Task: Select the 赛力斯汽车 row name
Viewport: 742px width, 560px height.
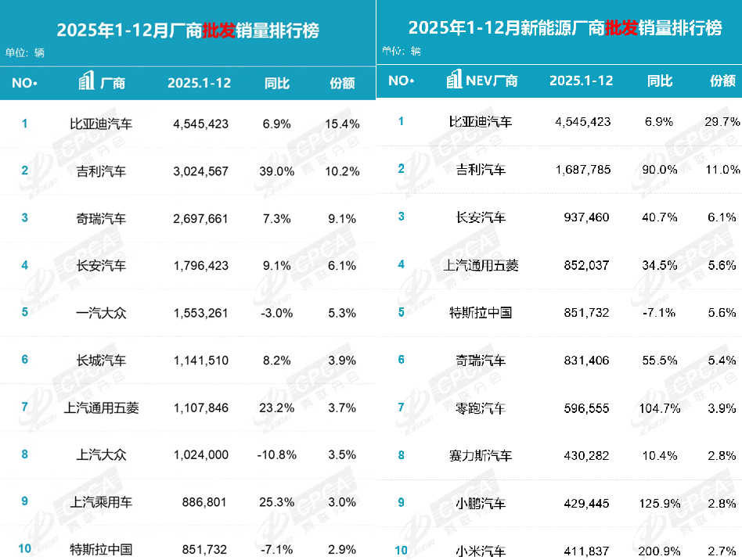Action: click(481, 455)
